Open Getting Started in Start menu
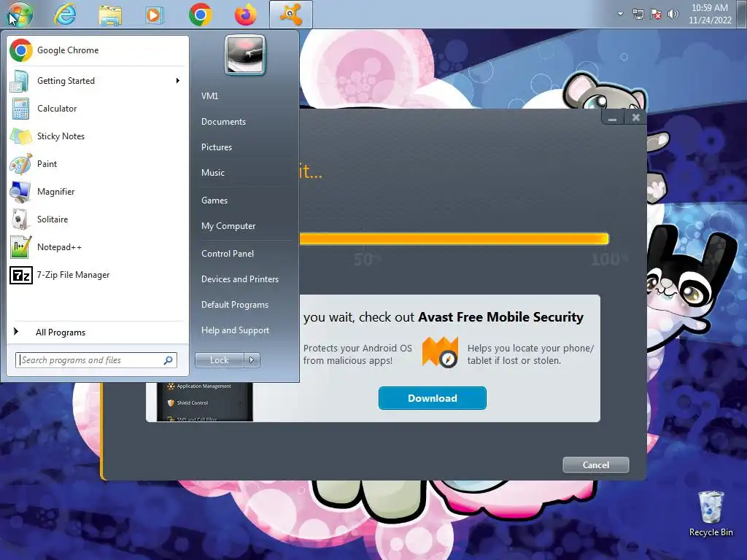This screenshot has height=560, width=747. (97, 81)
